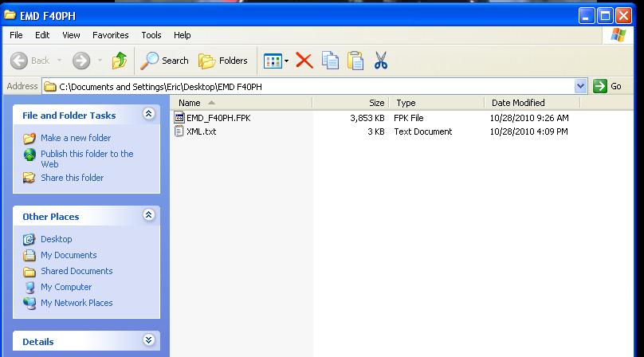Click the File and Folder Tasks heading
Viewport: 644px width, 357px height.
(69, 116)
